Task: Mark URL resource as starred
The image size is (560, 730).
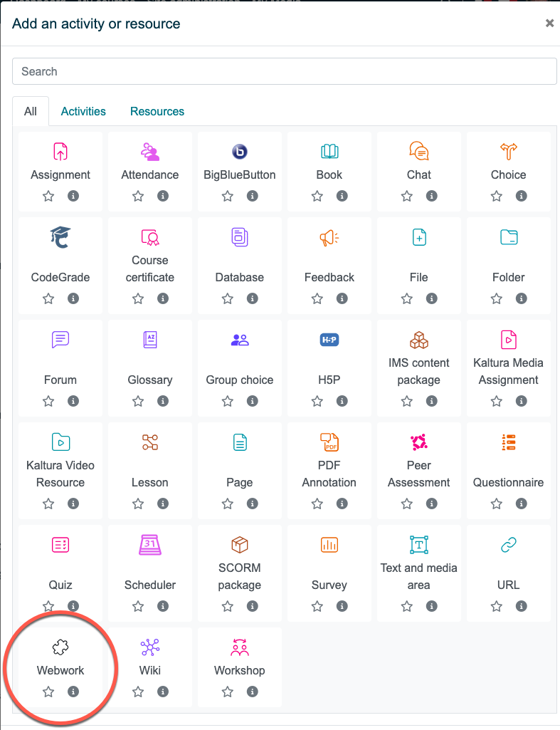Action: 496,606
